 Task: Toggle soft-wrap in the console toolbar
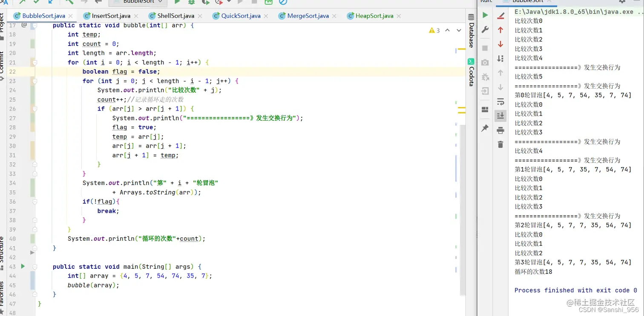tap(500, 101)
